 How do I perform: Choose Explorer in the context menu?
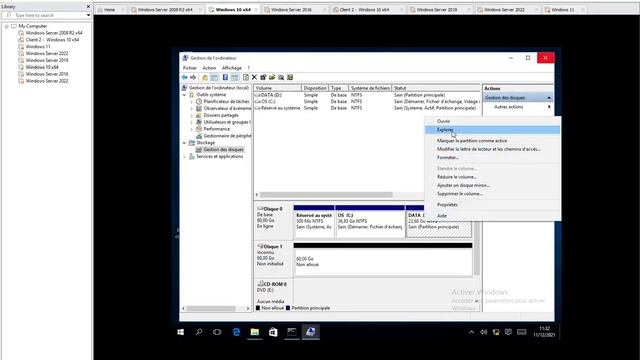point(492,130)
